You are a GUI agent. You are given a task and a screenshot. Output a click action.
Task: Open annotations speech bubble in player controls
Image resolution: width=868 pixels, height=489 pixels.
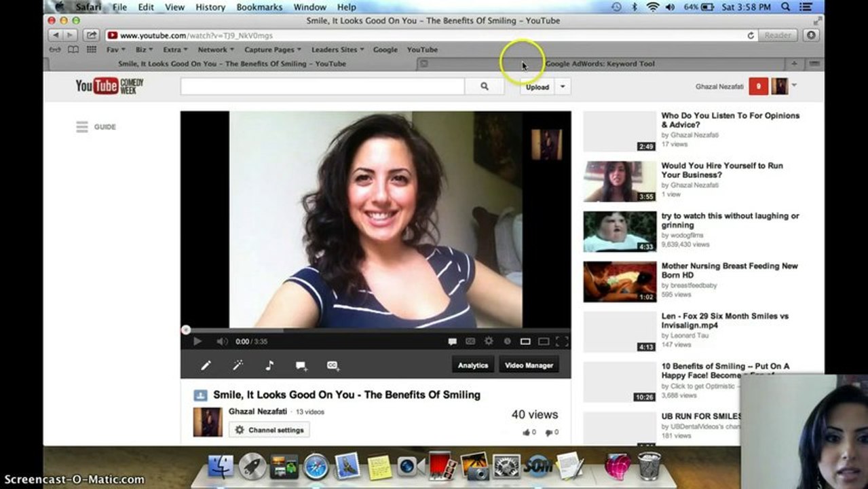452,342
